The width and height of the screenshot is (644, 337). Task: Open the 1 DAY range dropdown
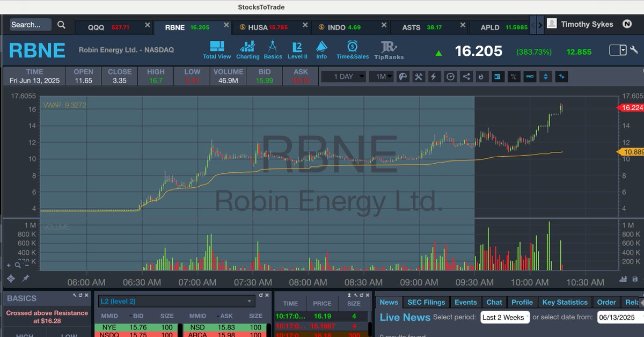[x=343, y=77]
